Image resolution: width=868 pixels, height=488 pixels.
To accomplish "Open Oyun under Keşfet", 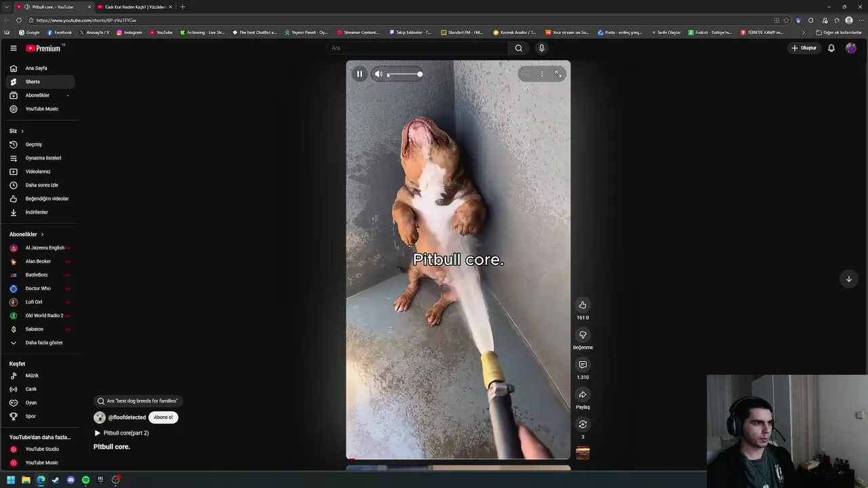I will point(40,403).
